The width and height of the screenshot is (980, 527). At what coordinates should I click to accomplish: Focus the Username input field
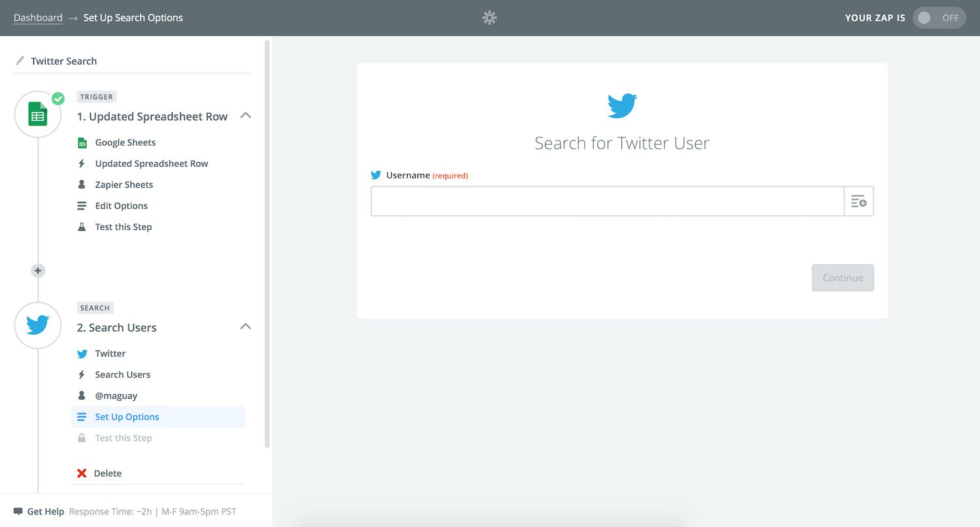pyautogui.click(x=608, y=201)
